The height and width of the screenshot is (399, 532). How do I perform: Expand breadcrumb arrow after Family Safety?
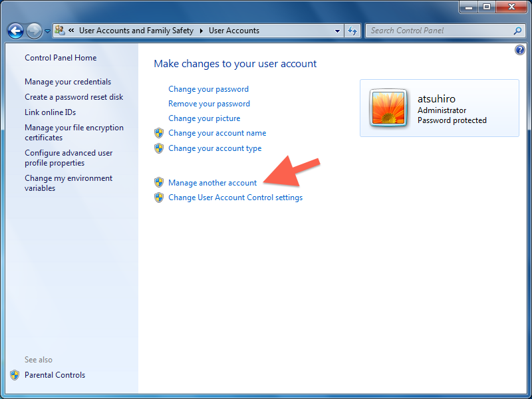[201, 31]
